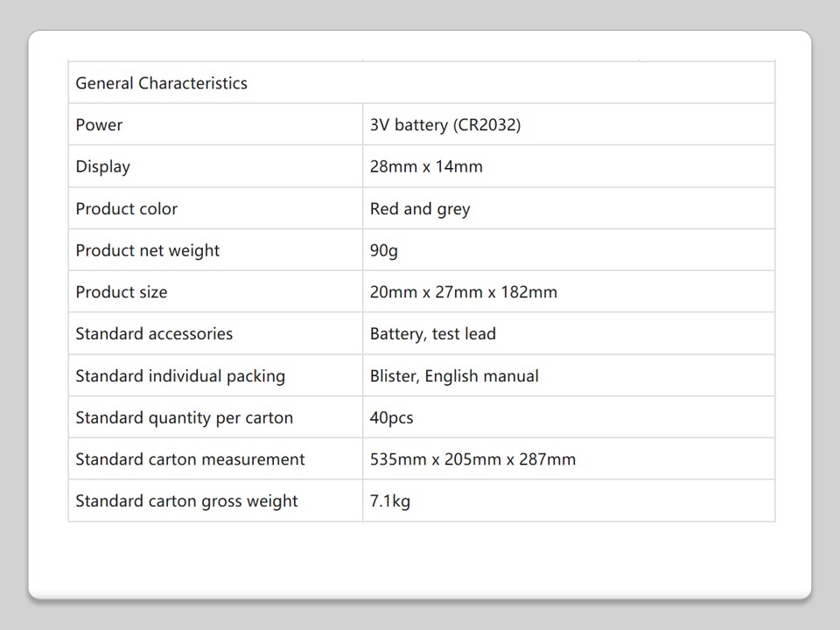The height and width of the screenshot is (630, 840).
Task: Click the 535mm x 205mm x 287mm value
Action: (472, 458)
